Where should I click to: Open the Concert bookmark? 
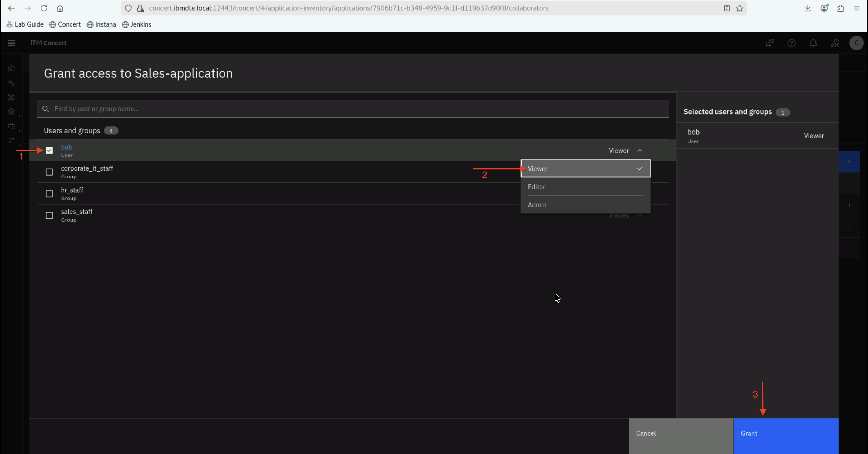pyautogui.click(x=65, y=24)
